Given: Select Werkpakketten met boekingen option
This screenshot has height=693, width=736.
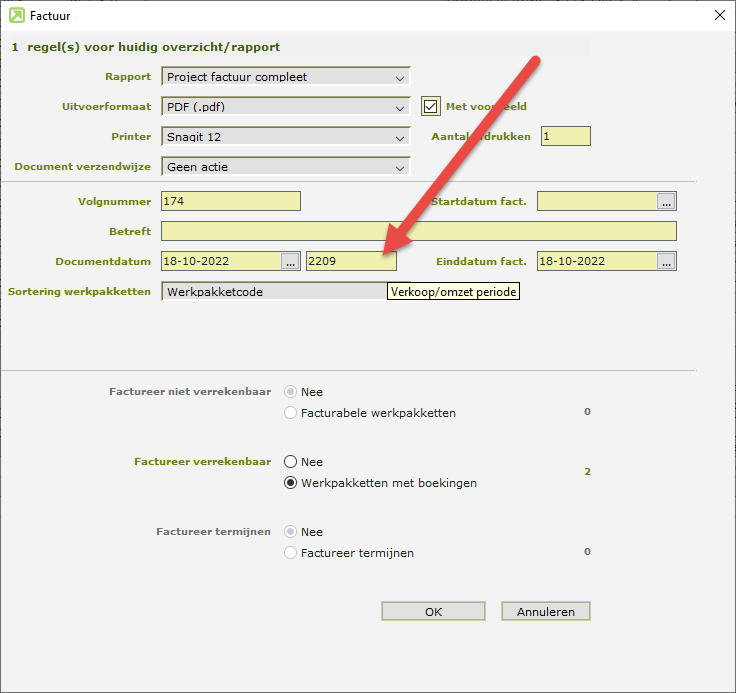Looking at the screenshot, I should point(291,483).
